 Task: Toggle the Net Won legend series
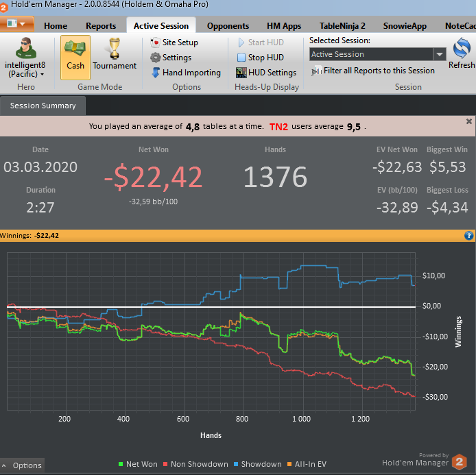138,464
